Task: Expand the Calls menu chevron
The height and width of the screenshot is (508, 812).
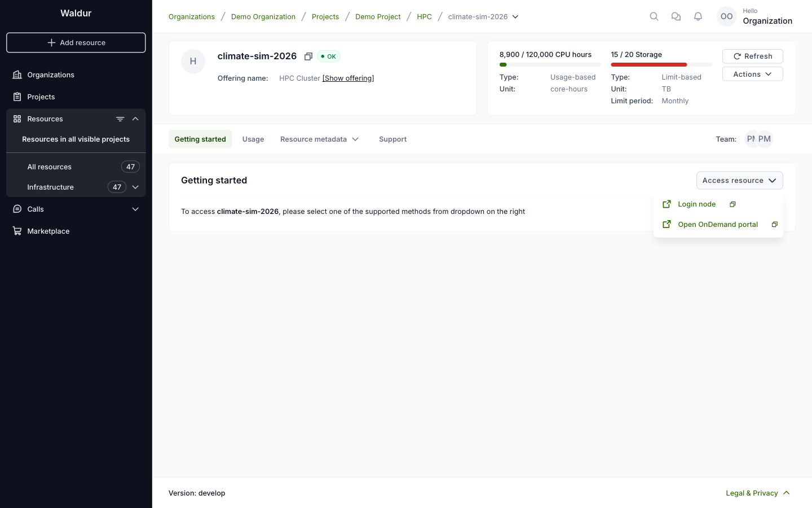Action: 135,209
